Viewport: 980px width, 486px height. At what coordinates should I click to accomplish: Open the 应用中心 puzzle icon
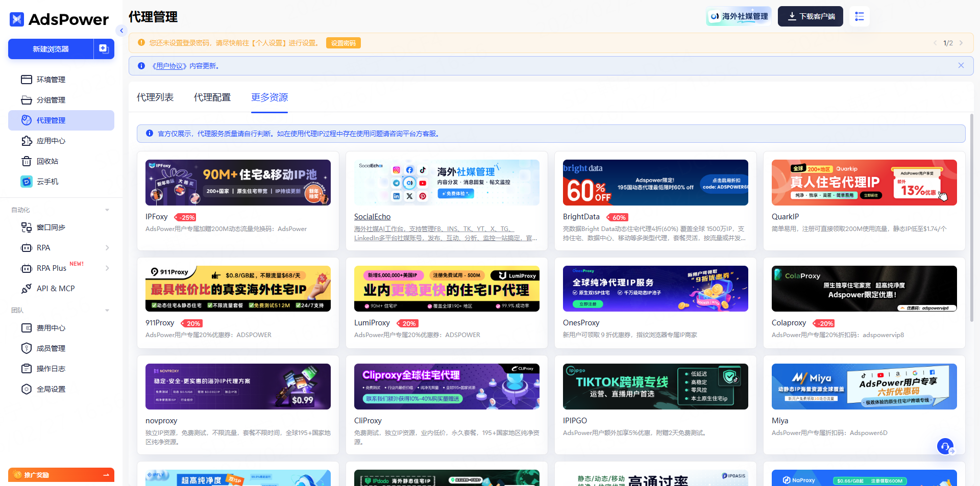click(x=27, y=141)
